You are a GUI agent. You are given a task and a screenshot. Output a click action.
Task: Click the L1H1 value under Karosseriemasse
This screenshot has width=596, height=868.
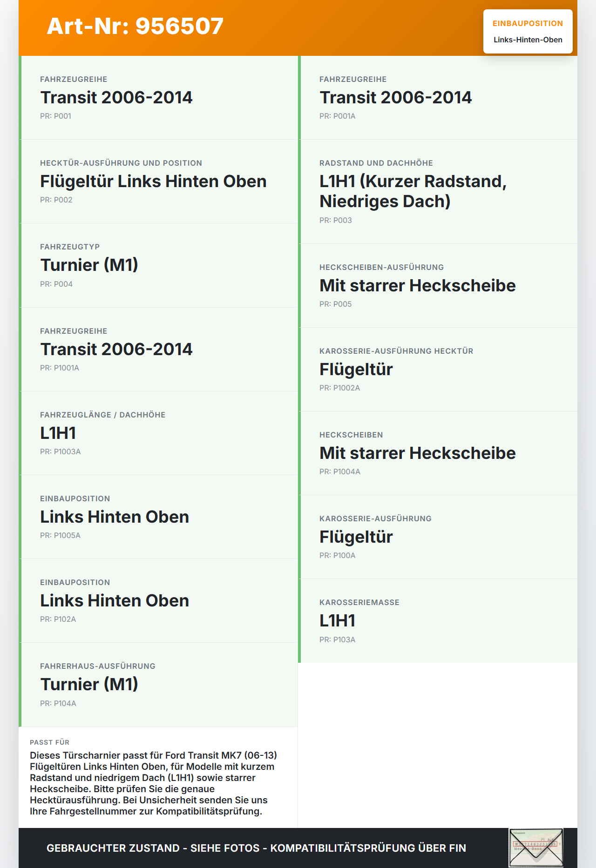tap(337, 621)
